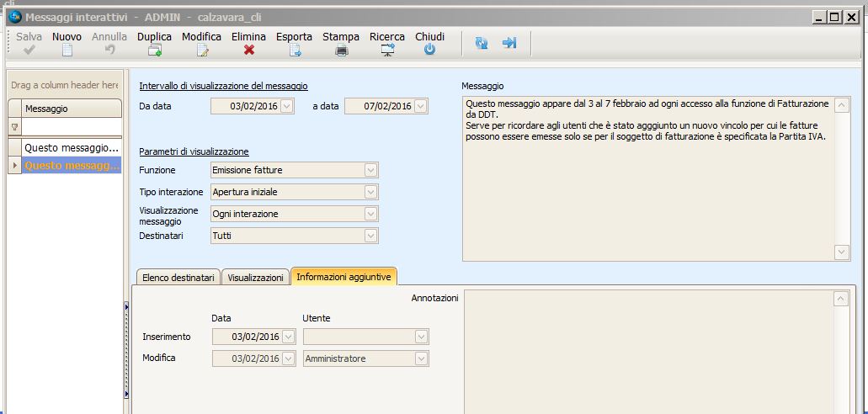Click the Duplica toolbar icon
868x414 pixels.
[x=154, y=50]
